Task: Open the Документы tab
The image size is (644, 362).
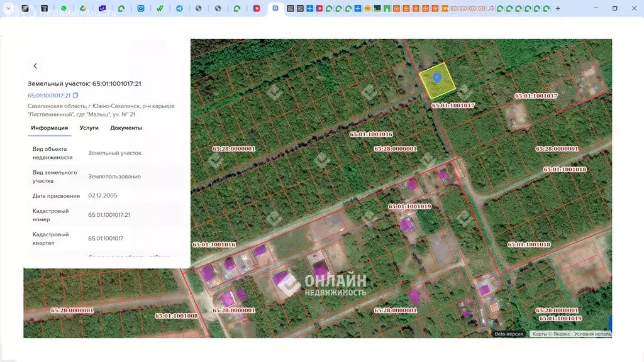Action: (126, 128)
